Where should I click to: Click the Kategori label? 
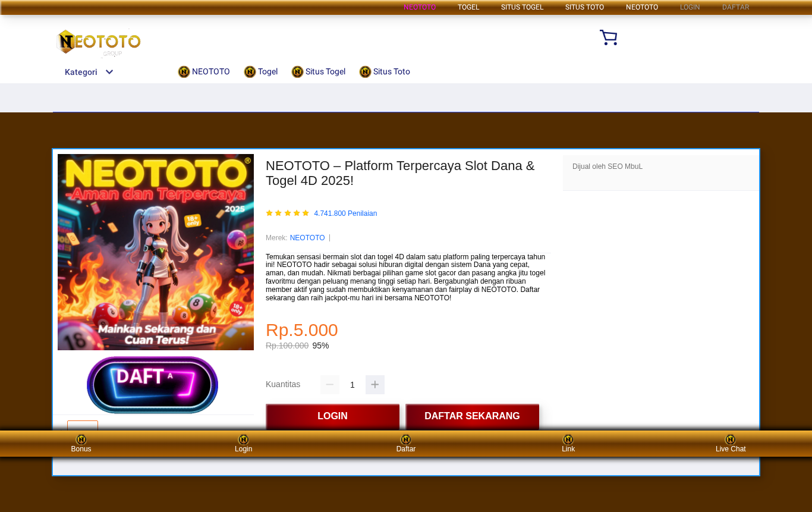[81, 72]
